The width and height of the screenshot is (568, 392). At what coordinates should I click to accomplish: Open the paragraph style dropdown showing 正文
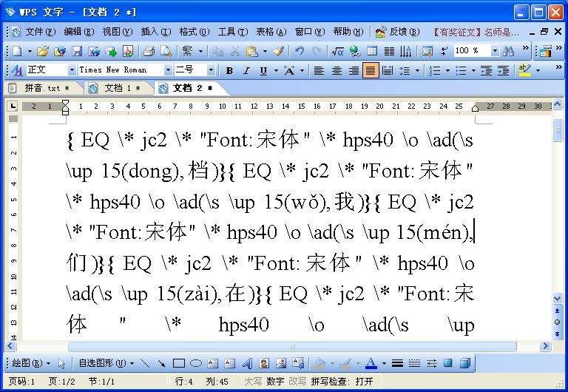coord(71,70)
